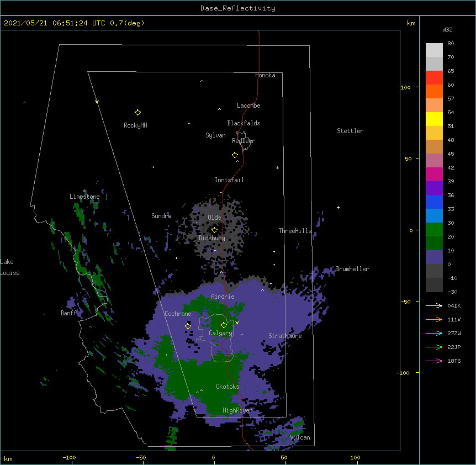
Task: Click the Cochrane town label
Action: (178, 314)
